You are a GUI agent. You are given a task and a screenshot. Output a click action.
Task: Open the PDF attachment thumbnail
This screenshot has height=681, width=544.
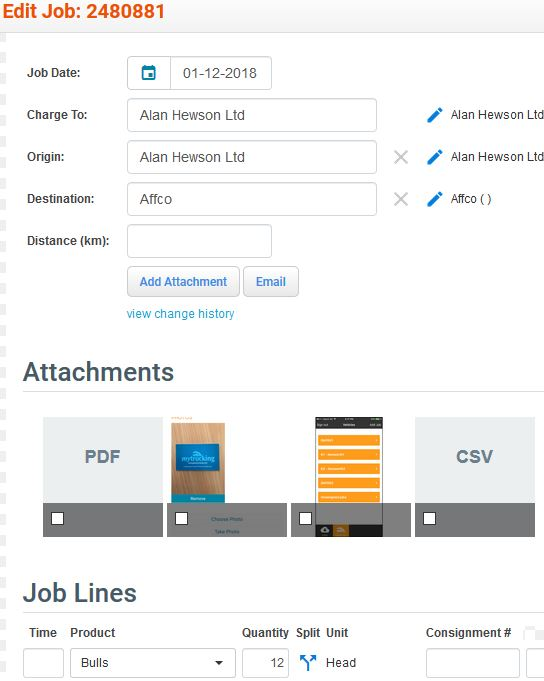(103, 460)
